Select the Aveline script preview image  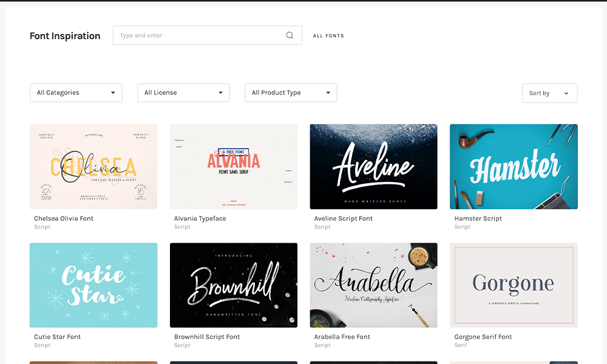coord(373,167)
